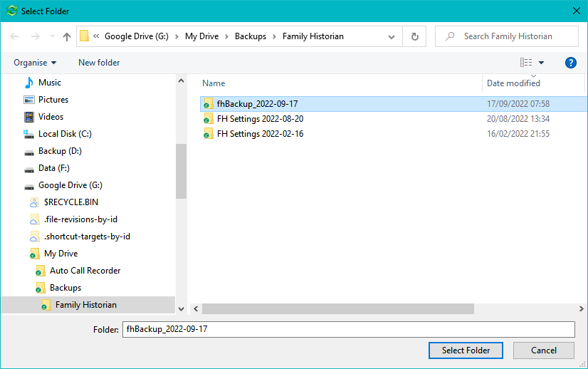Click the Select Folder title bar app icon
The height and width of the screenshot is (369, 588).
click(12, 11)
